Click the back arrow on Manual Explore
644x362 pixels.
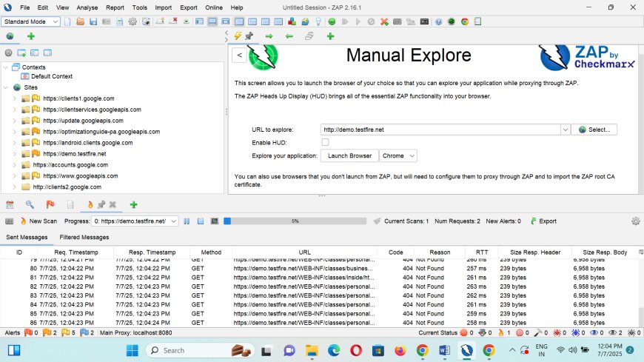239,55
